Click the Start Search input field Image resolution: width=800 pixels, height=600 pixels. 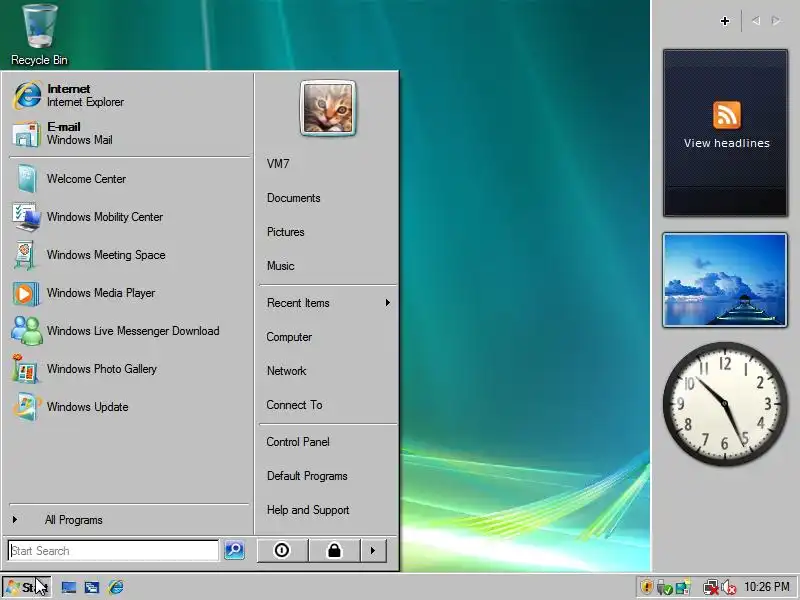(113, 551)
